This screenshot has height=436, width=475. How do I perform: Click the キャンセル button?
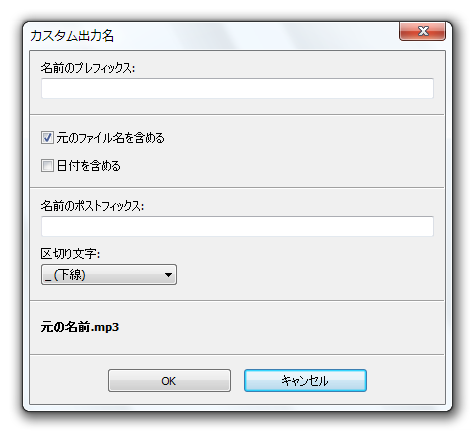click(x=305, y=380)
